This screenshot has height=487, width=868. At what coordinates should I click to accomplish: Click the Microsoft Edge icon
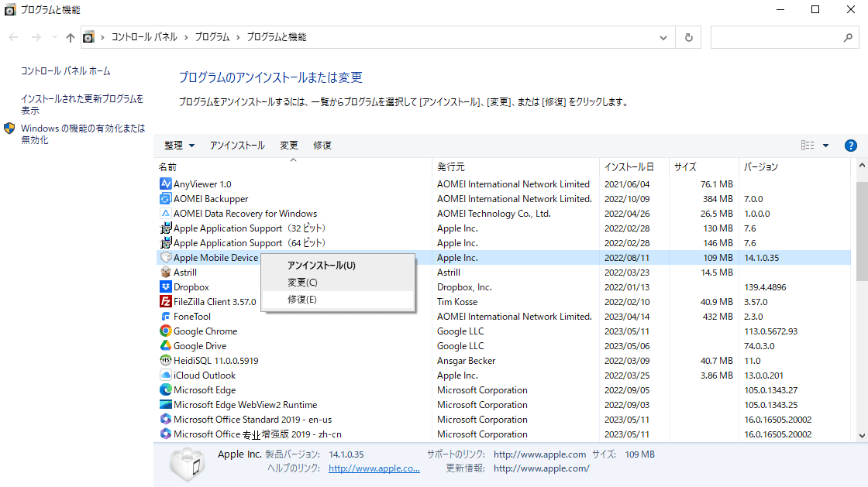click(x=165, y=390)
